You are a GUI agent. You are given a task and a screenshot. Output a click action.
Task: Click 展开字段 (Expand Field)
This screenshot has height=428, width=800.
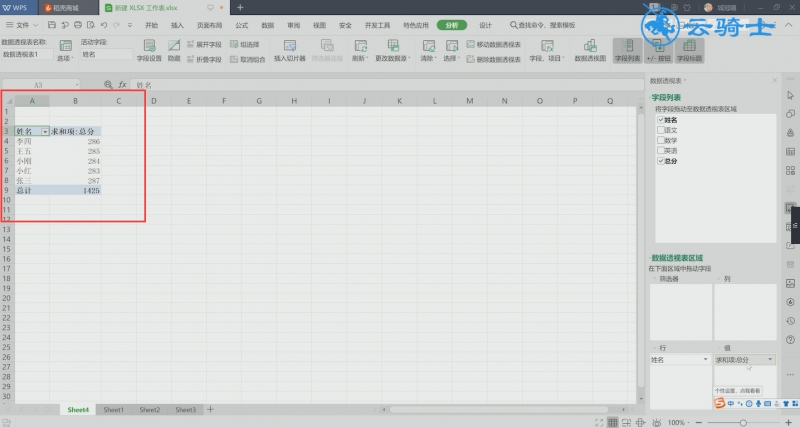(x=204, y=44)
